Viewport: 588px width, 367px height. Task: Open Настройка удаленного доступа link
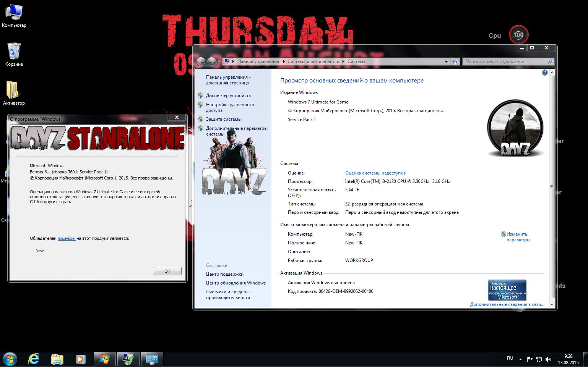point(230,107)
